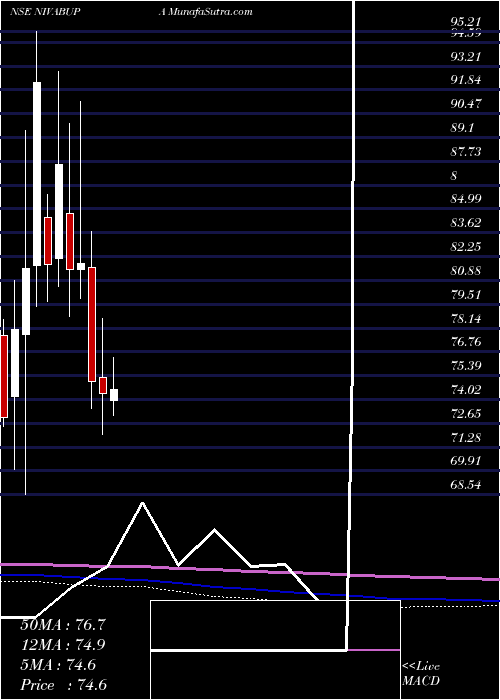Click the 74.02 price axis label
The height and width of the screenshot is (700, 500).
click(465, 390)
